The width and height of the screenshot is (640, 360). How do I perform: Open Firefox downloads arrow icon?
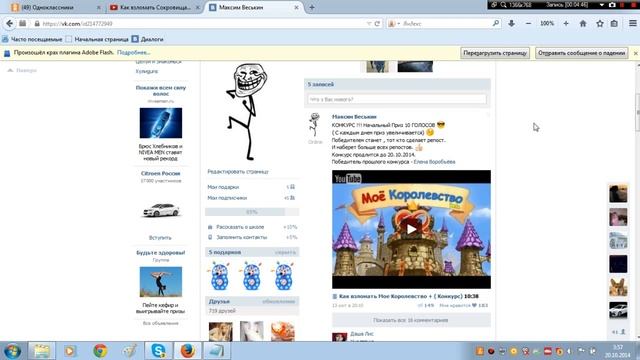[x=511, y=24]
